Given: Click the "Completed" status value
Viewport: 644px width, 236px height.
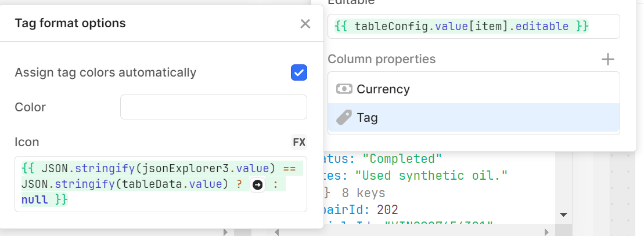Looking at the screenshot, I should pos(402,159).
